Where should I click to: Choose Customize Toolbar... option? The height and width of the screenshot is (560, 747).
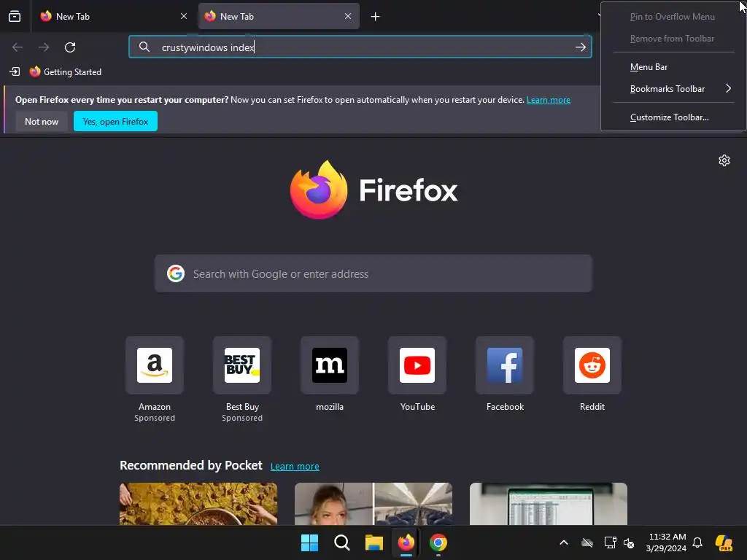click(673, 117)
